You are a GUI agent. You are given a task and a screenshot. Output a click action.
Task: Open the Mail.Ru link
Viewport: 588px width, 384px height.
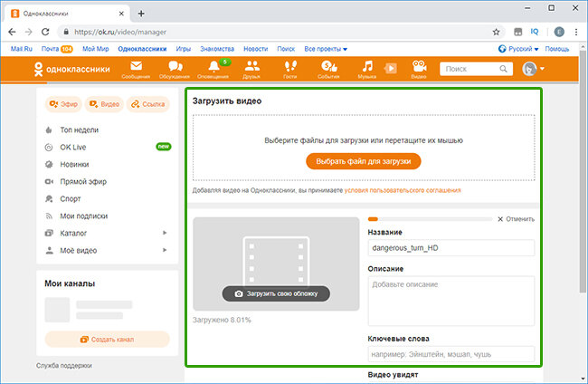[22, 49]
